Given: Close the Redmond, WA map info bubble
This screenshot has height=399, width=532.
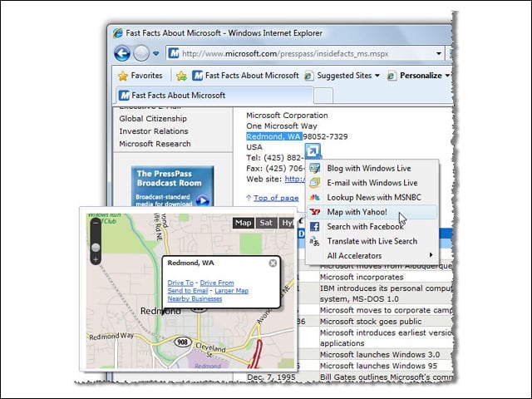Looking at the screenshot, I should click(273, 263).
